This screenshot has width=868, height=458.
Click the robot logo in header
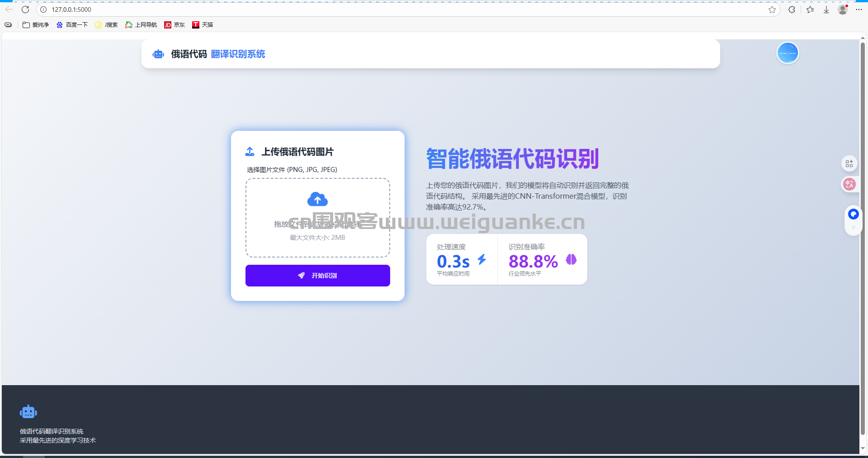(x=158, y=54)
